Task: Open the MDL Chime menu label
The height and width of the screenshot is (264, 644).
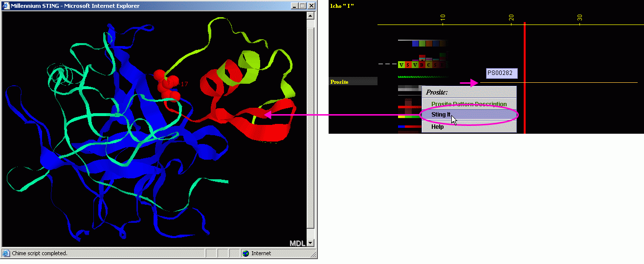Action: (x=297, y=243)
